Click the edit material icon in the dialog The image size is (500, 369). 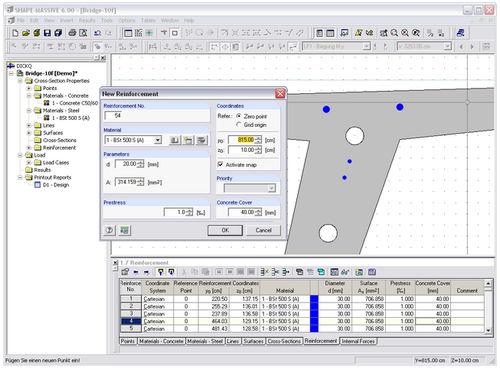tap(201, 140)
